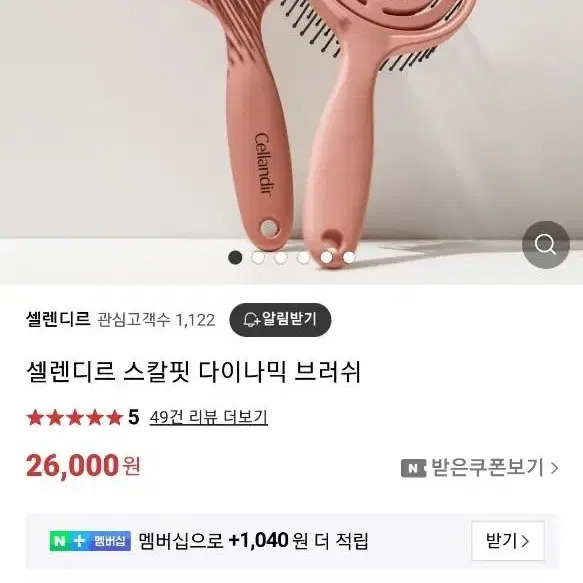Go to the last carousel page dot

pos(349,257)
